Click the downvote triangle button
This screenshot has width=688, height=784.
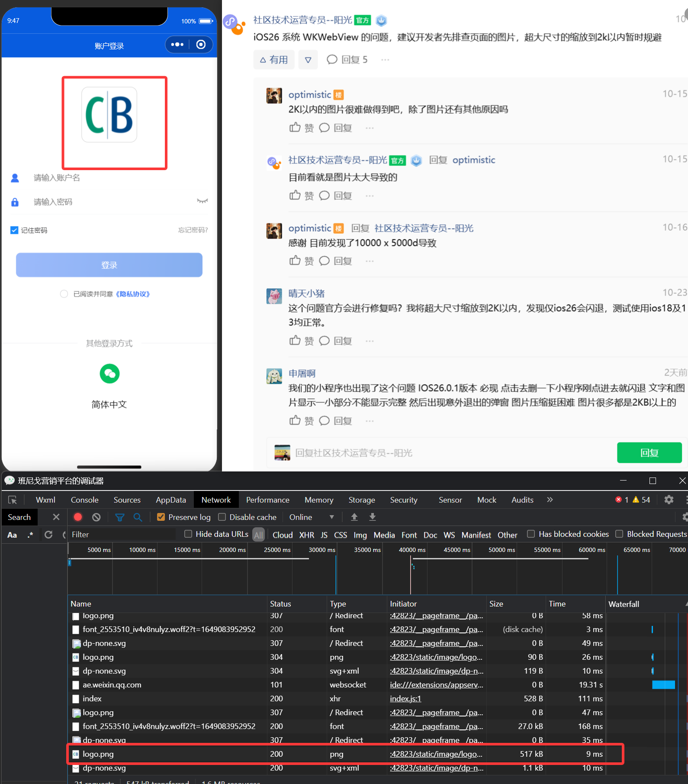point(308,60)
